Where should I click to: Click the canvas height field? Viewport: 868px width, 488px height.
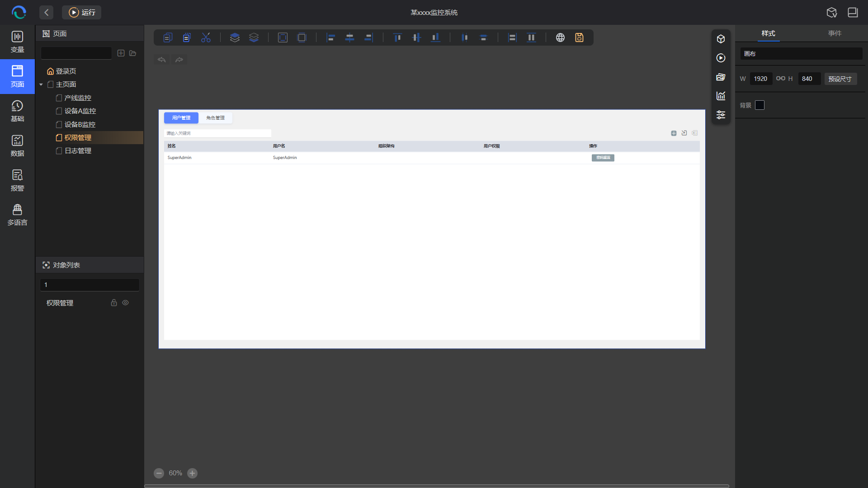pos(809,79)
